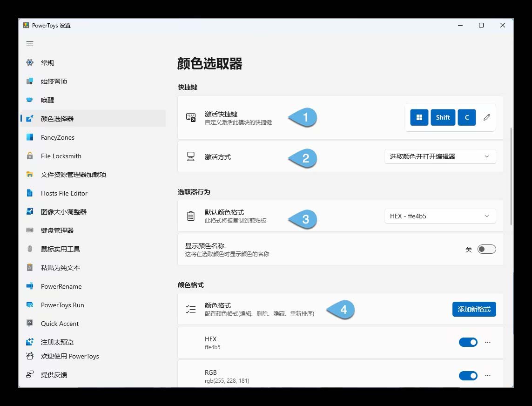Open 图像大小调整器 settings
The height and width of the screenshot is (406, 532).
[93, 211]
